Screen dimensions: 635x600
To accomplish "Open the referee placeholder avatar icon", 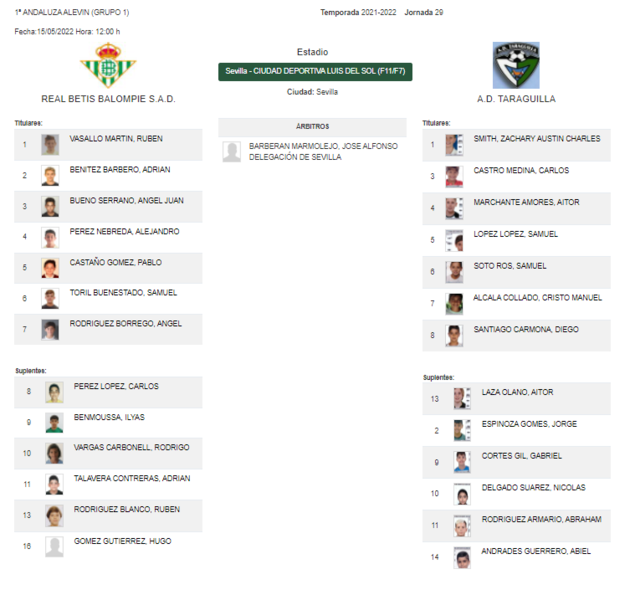I will pos(232,152).
